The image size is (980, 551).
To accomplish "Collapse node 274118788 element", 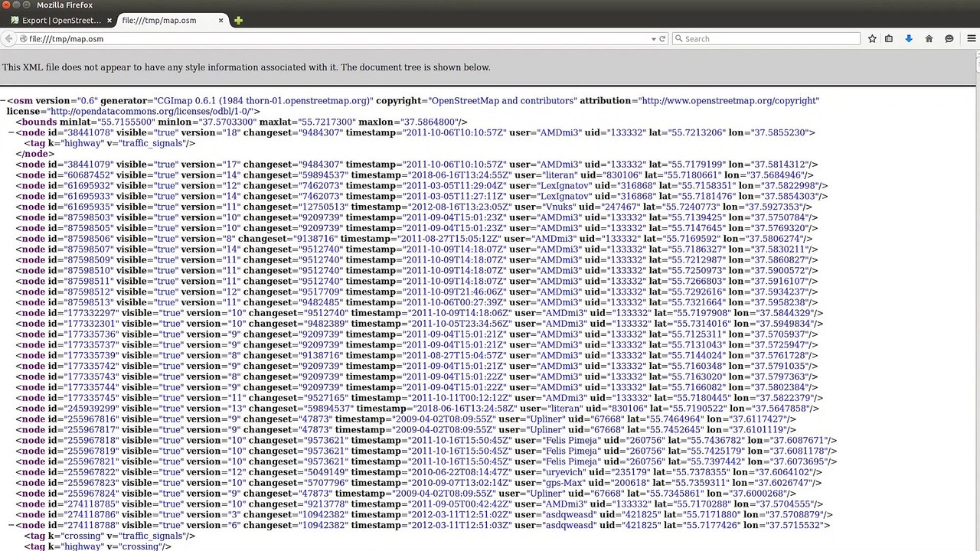I will click(11, 526).
